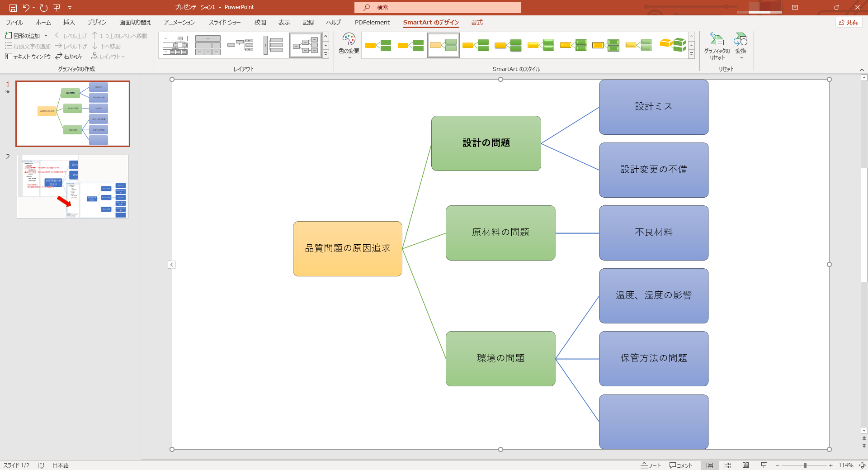Click the 共有 share button
Image resolution: width=868 pixels, height=470 pixels.
point(848,23)
